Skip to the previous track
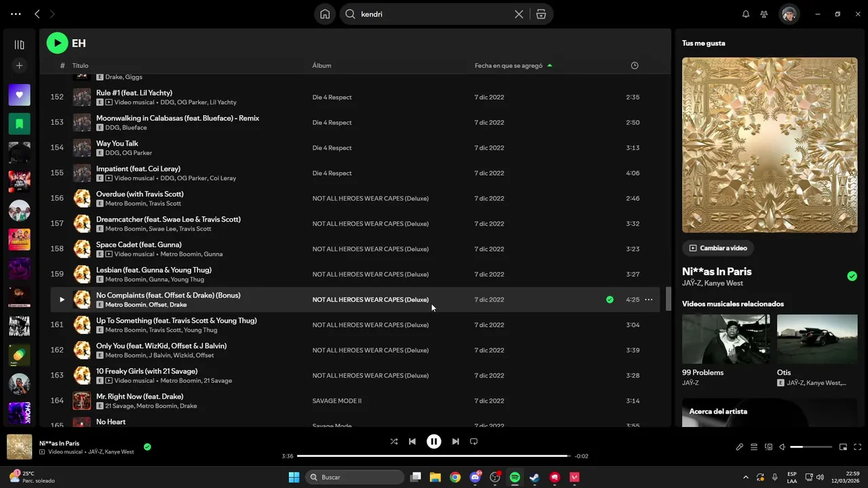This screenshot has height=488, width=868. click(412, 441)
